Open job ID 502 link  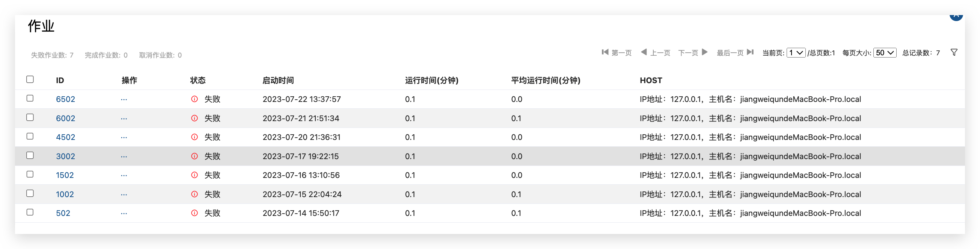(63, 213)
